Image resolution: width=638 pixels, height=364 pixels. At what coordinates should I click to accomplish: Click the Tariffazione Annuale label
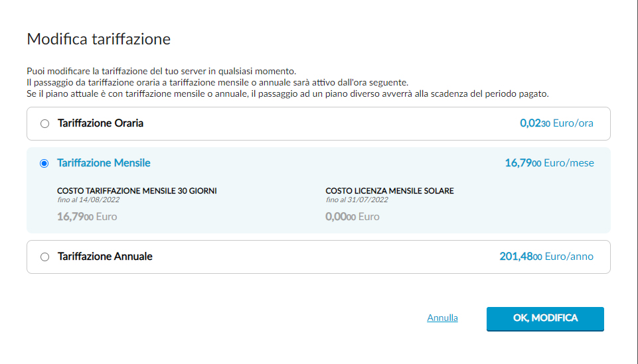tap(105, 257)
